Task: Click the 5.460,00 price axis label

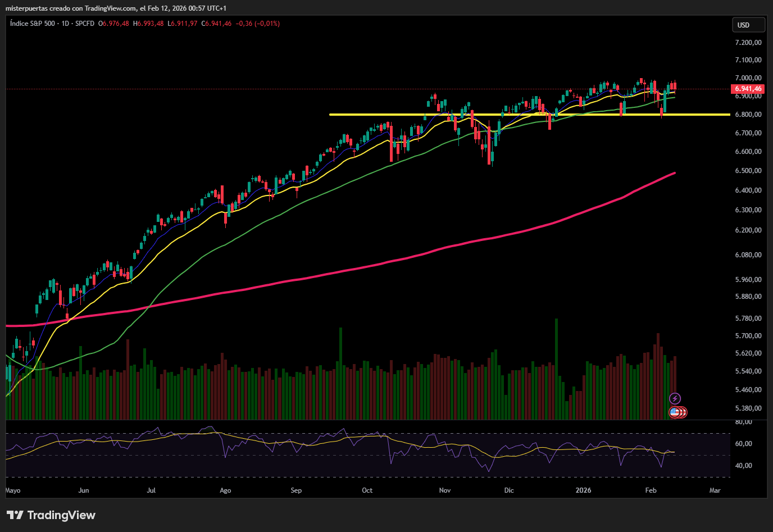Action: tap(748, 390)
